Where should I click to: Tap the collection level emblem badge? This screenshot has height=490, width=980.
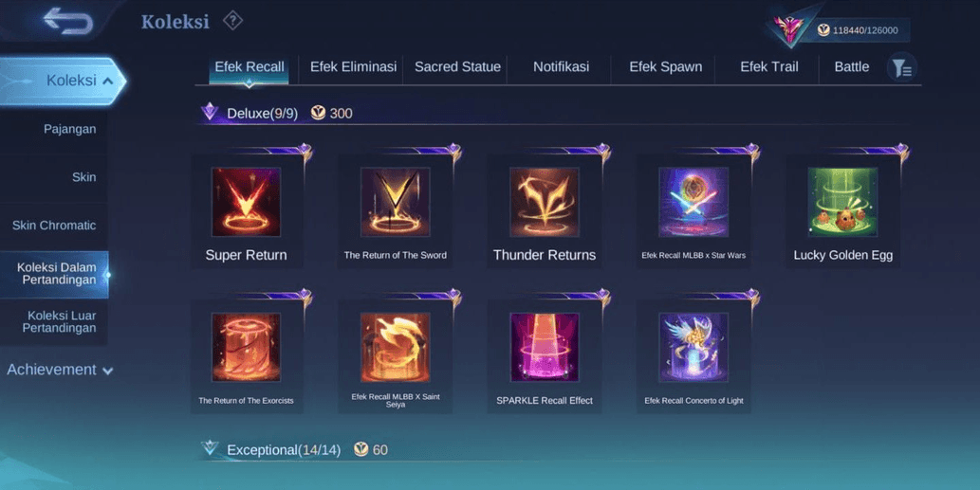pyautogui.click(x=788, y=28)
